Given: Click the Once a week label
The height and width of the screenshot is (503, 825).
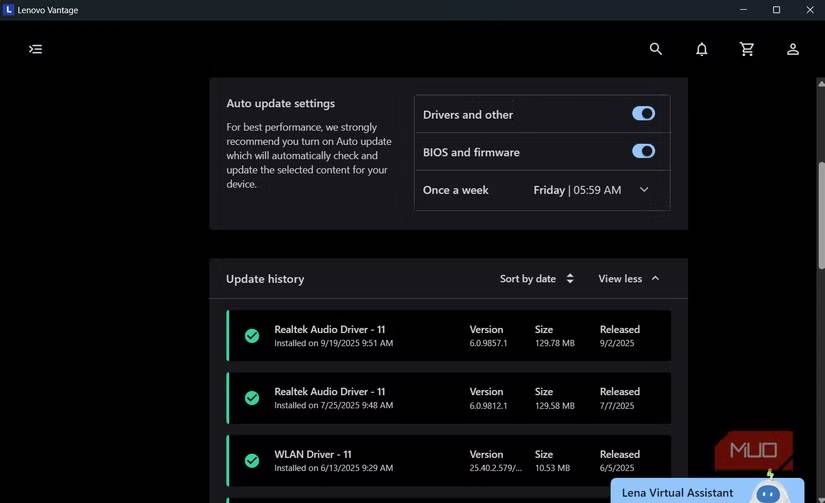Looking at the screenshot, I should tap(456, 190).
